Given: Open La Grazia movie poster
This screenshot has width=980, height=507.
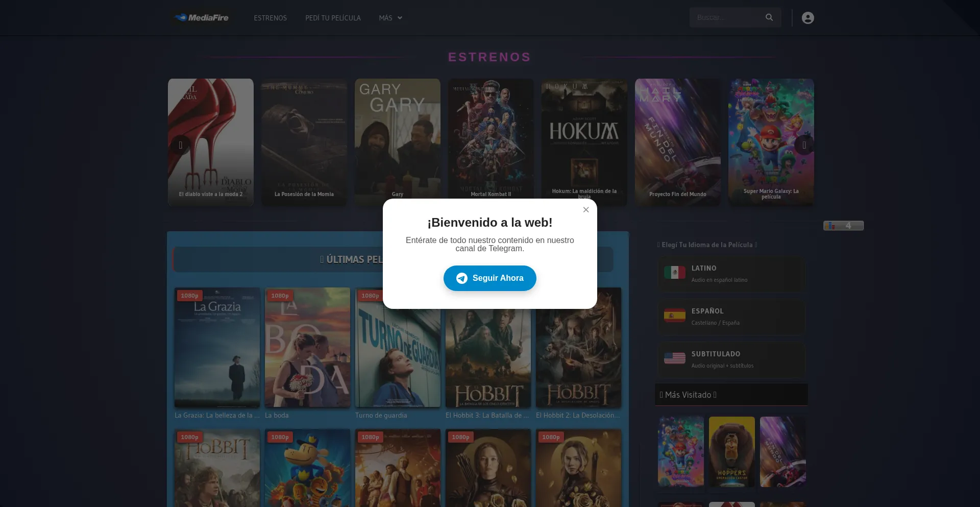Looking at the screenshot, I should [x=217, y=347].
